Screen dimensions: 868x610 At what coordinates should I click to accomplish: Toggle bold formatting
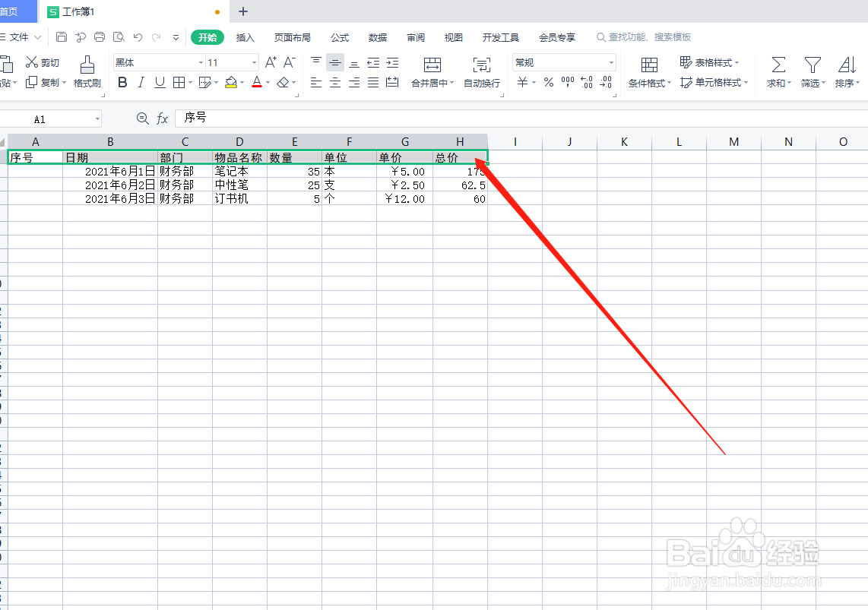[x=123, y=82]
